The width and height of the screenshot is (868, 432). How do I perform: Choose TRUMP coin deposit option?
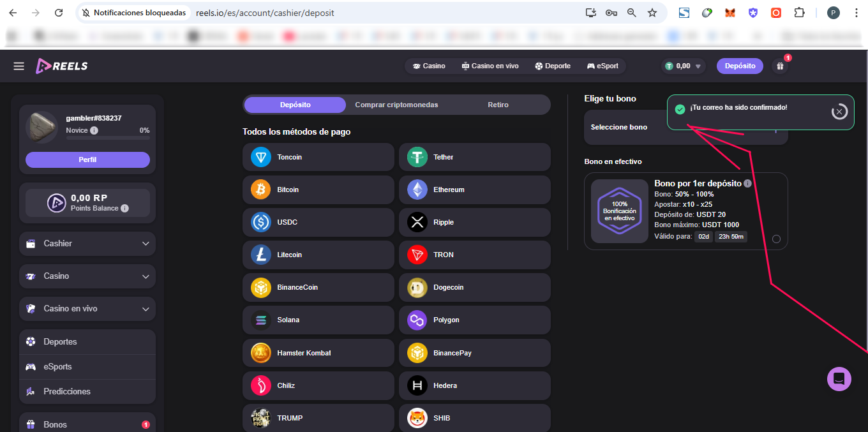coord(318,418)
